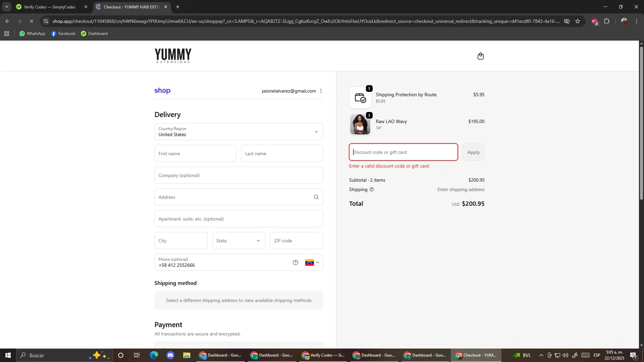Open the apps grid in bookmarks bar
The height and width of the screenshot is (362, 644).
(6, 33)
